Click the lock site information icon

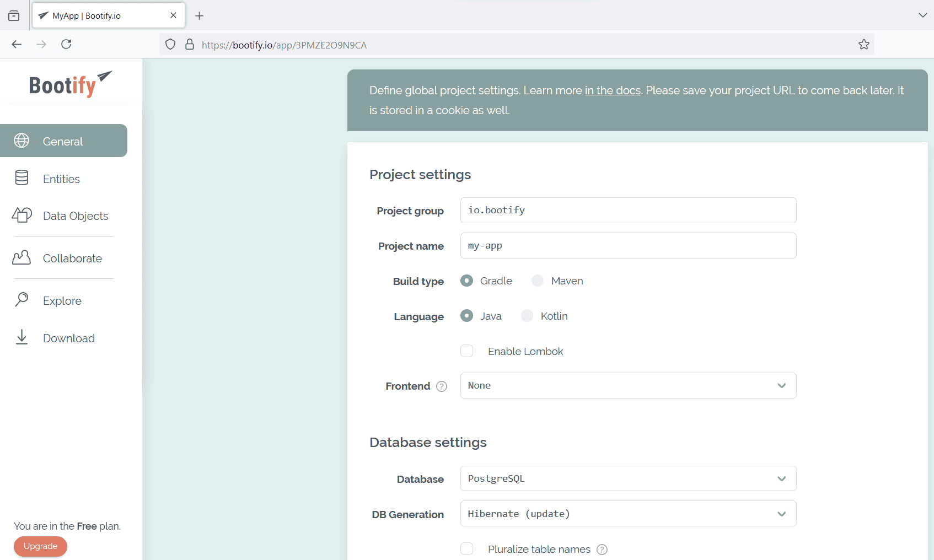pos(190,45)
